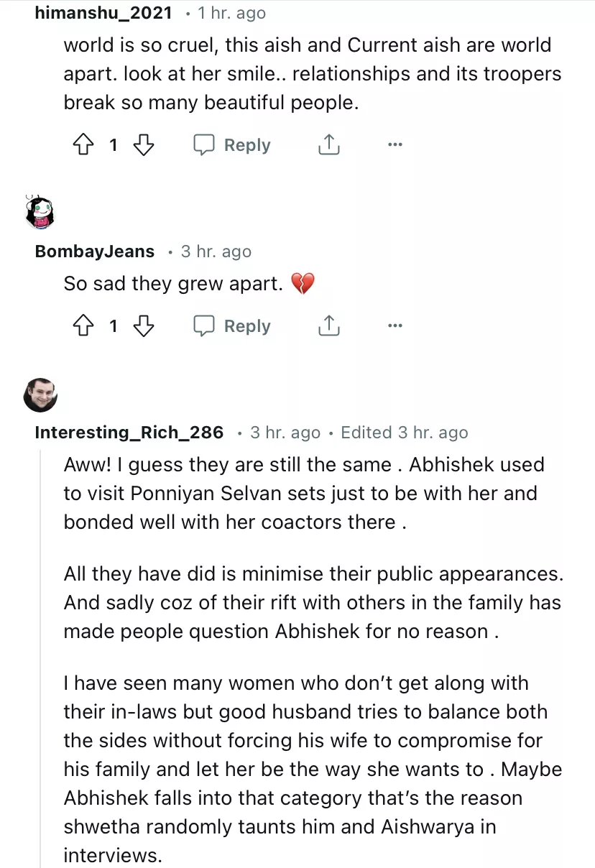Click the '3 hr. ago' timestamp on BombayJeans' comment
The height and width of the screenshot is (868, 595).
(x=216, y=251)
